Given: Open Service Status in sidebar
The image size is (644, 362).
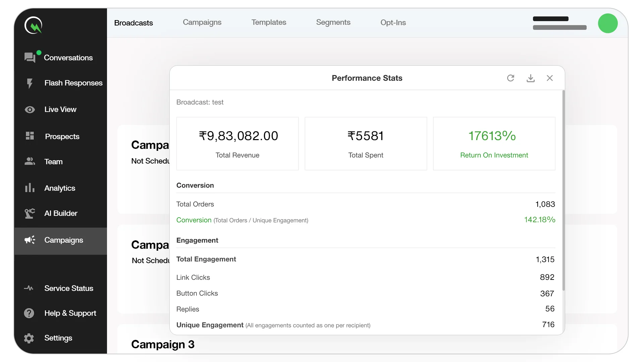Looking at the screenshot, I should 68,288.
